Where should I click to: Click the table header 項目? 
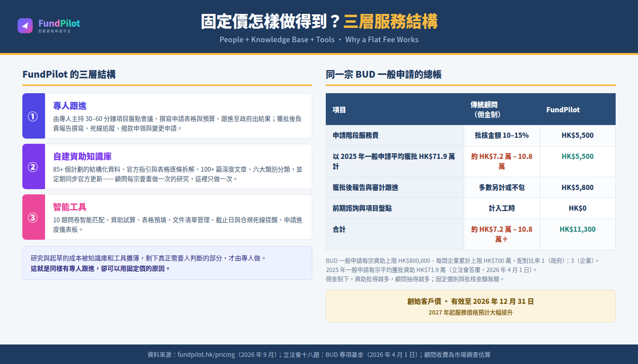(339, 110)
